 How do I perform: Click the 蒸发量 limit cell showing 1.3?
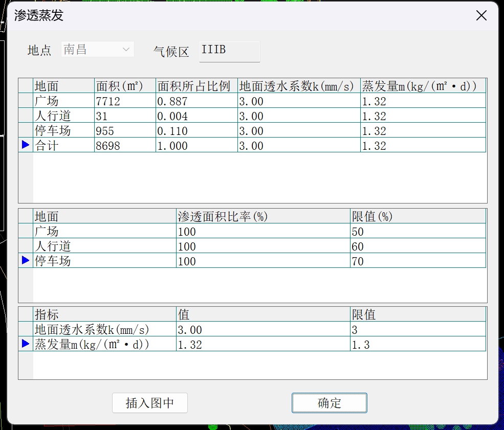coord(417,344)
